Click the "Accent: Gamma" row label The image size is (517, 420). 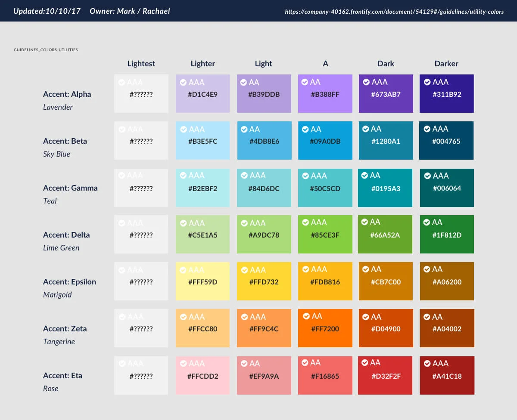pos(70,188)
